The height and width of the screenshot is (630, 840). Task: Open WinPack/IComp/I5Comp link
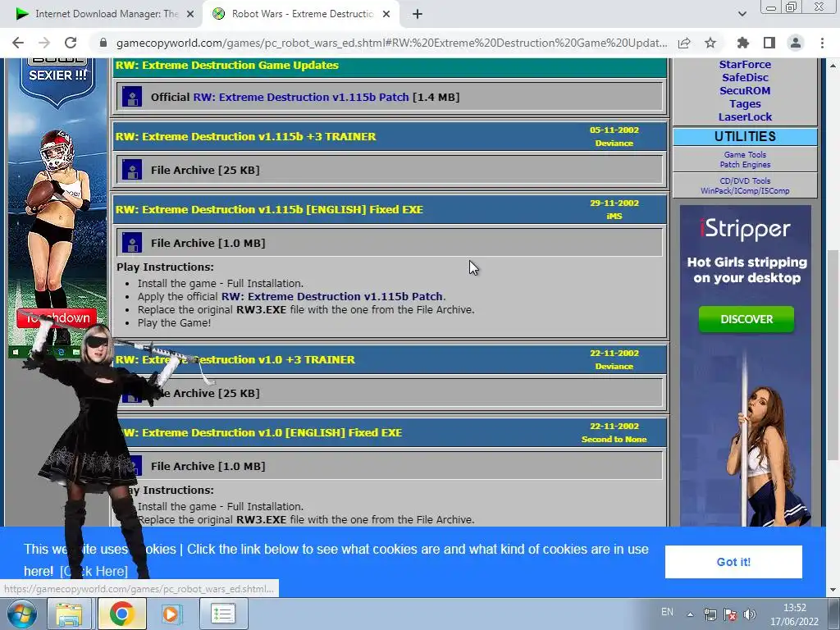[745, 190]
